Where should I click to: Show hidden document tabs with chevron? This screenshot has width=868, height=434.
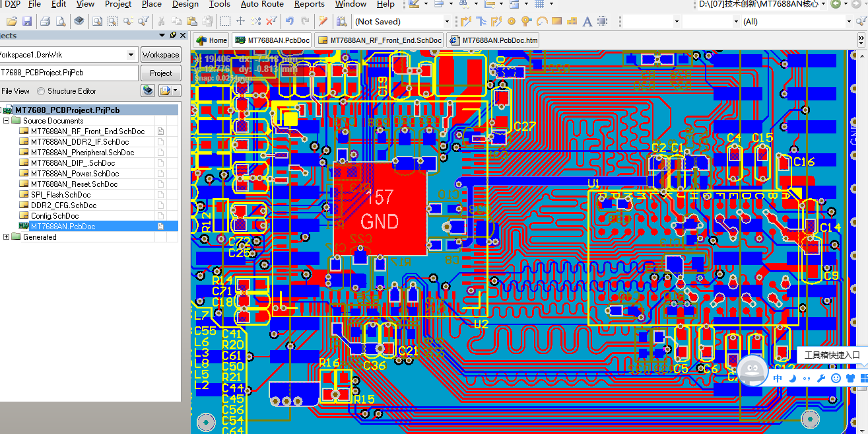pos(860,40)
